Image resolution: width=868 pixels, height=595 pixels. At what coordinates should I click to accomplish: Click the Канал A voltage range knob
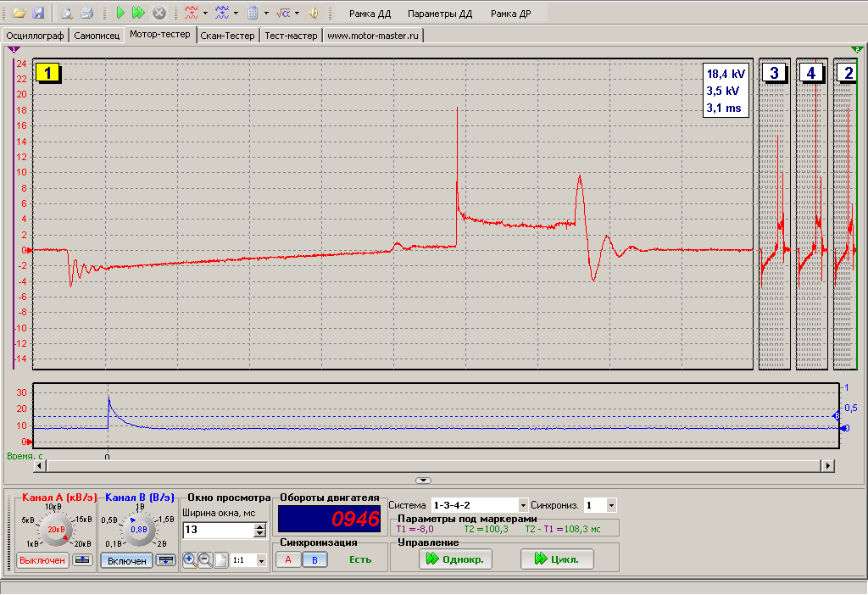(x=56, y=529)
